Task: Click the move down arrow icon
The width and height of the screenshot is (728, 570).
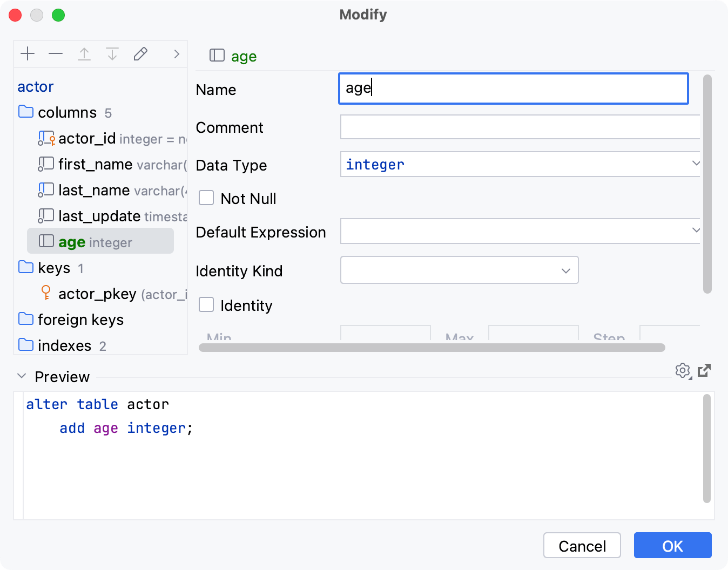Action: pos(112,53)
